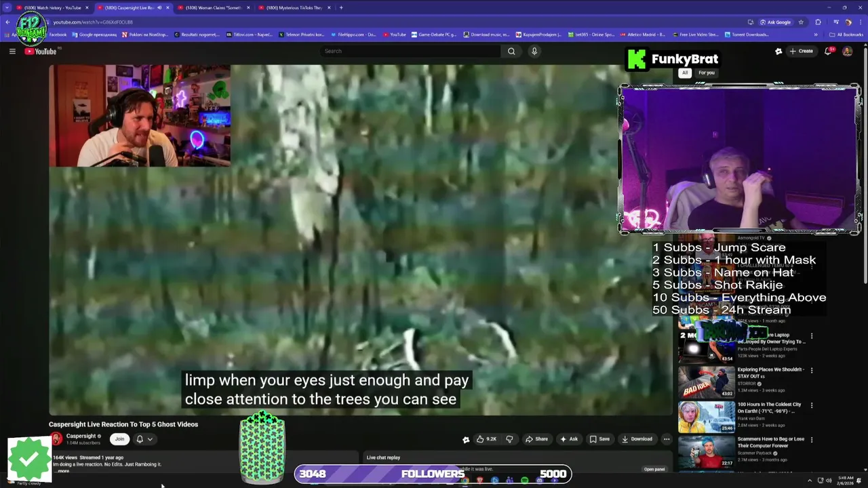
Task: Switch to 'Mysterious TikToks They' browser tab
Action: 293,7
